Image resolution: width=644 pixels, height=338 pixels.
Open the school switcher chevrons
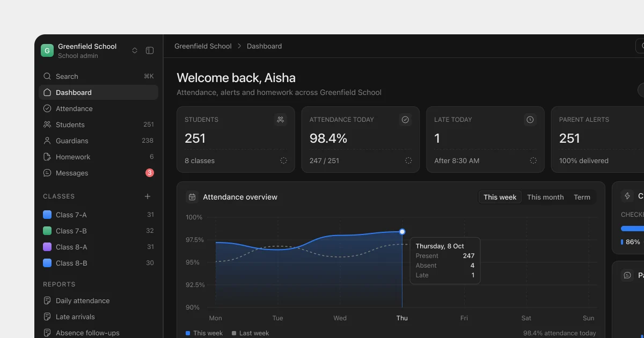click(135, 50)
